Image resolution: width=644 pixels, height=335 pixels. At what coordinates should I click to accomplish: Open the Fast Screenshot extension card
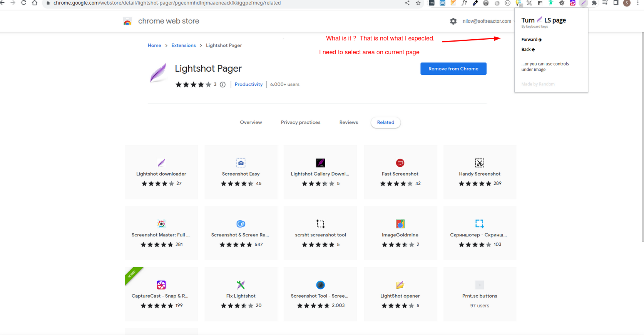pos(400,172)
